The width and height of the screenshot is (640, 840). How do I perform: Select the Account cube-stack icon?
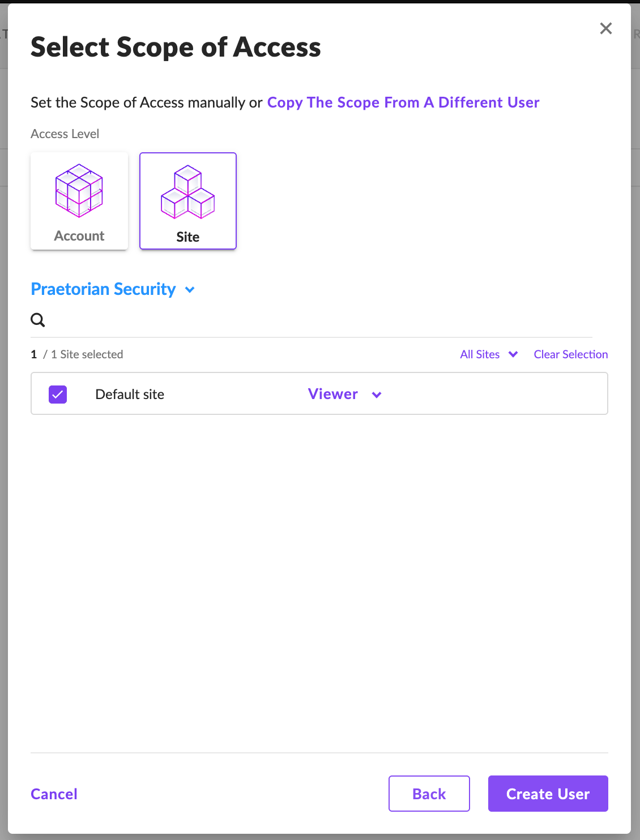(x=79, y=191)
